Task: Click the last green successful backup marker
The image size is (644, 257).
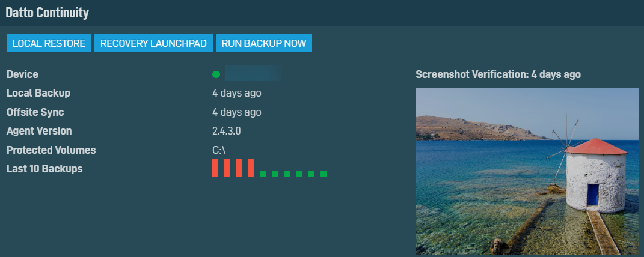Action: point(324,174)
